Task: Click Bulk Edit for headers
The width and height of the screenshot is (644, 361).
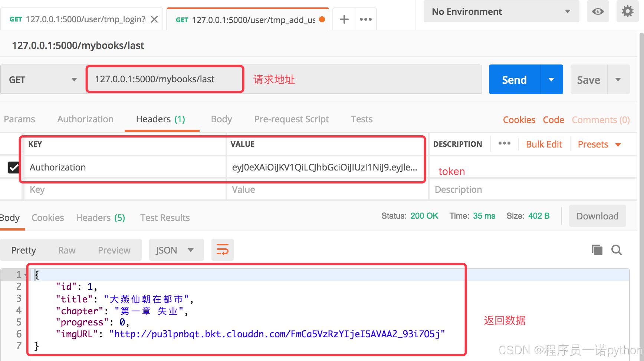Action: (544, 145)
